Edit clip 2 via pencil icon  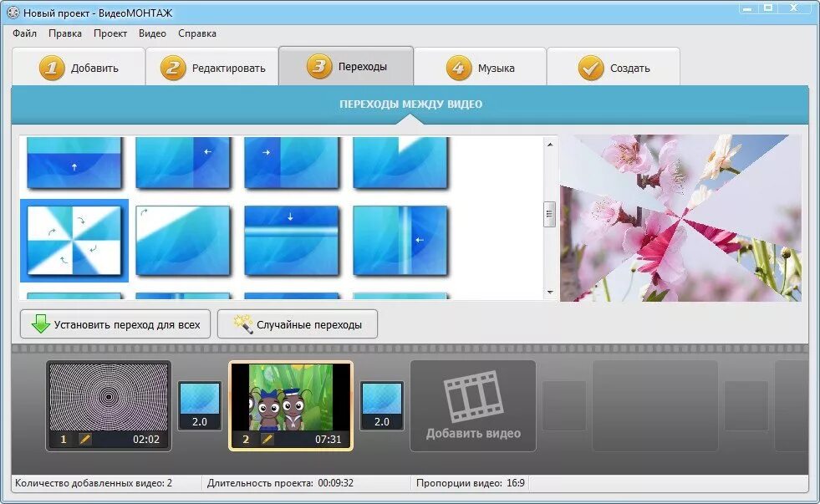click(267, 439)
